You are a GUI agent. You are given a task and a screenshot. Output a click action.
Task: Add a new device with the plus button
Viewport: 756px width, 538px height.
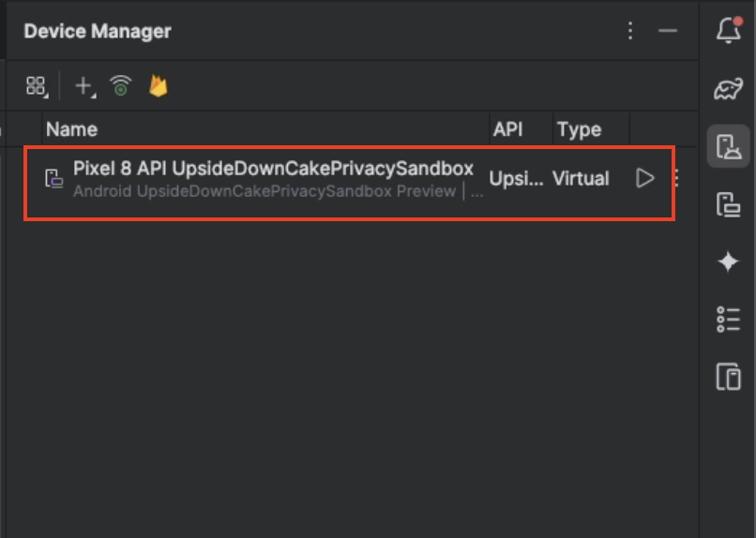click(84, 86)
